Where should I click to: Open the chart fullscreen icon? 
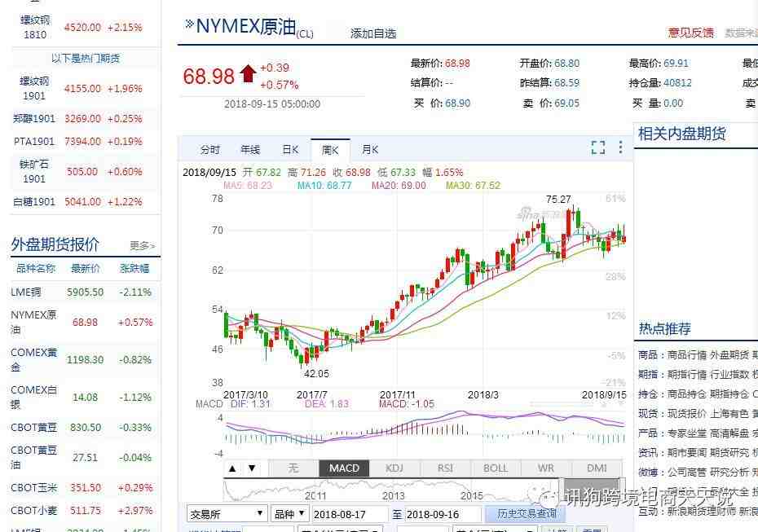click(598, 147)
